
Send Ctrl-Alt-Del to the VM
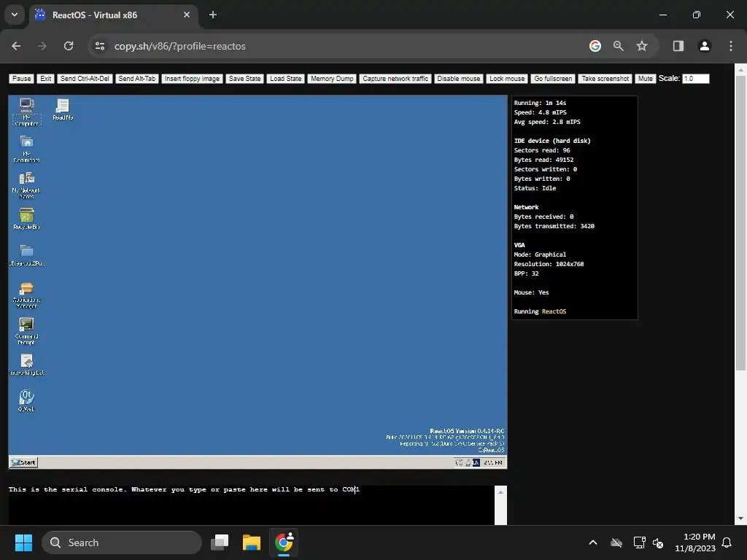tap(85, 79)
